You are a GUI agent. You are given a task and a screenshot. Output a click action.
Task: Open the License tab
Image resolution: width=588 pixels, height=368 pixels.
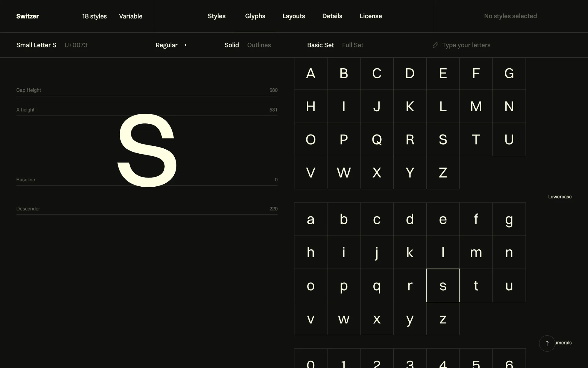pyautogui.click(x=371, y=16)
